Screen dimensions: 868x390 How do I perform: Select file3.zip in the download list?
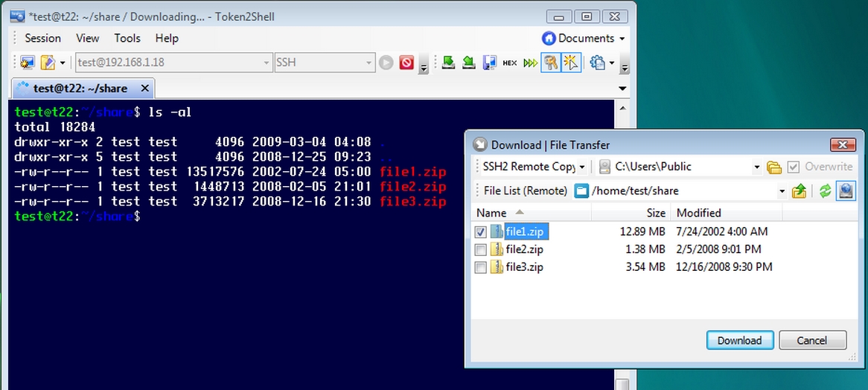[x=524, y=267]
